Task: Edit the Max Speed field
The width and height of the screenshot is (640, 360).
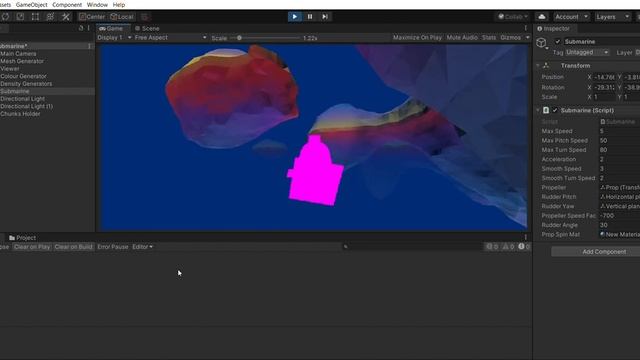Action: click(619, 131)
